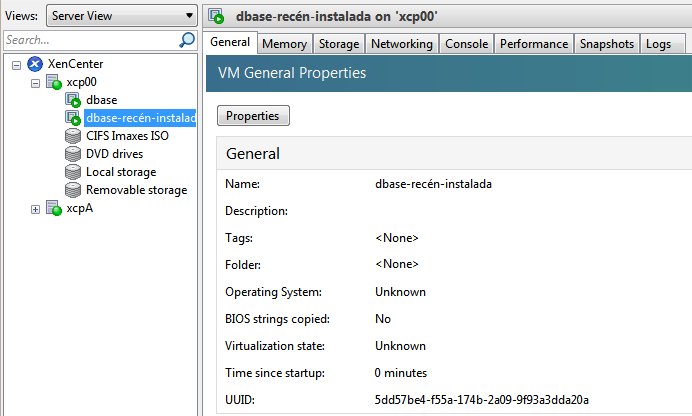Select Removable storage in the tree
Viewport: 692px width, 416px height.
tap(136, 190)
